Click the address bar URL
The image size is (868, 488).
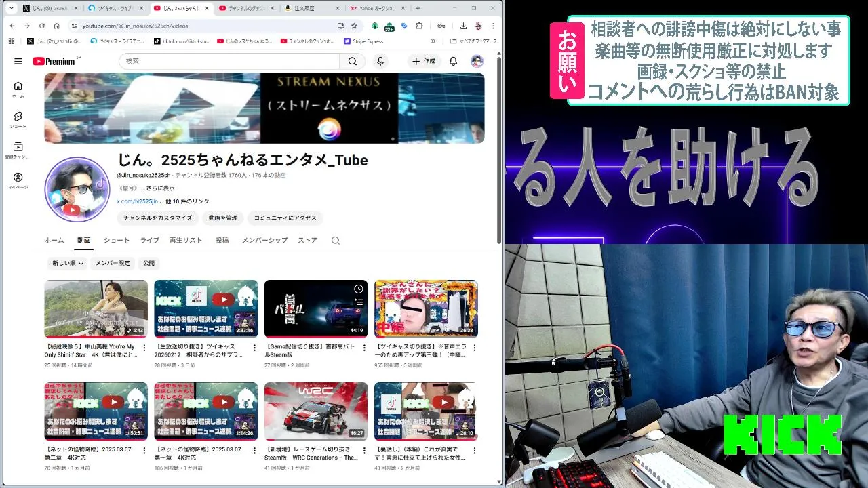[135, 26]
